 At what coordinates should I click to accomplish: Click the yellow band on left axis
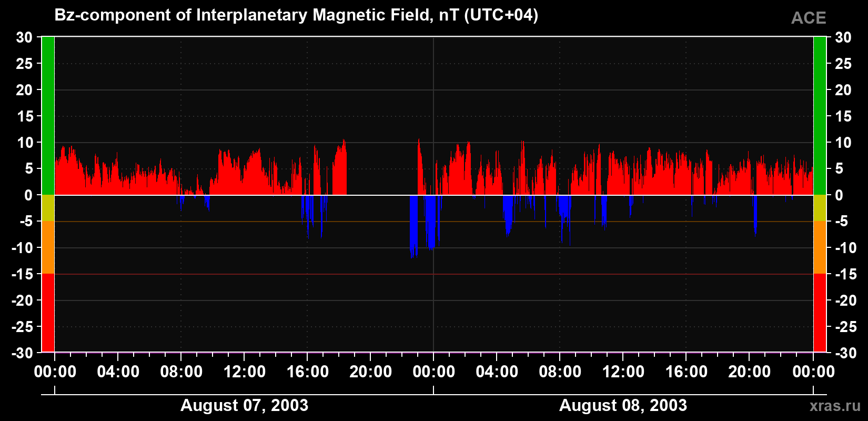(48, 208)
